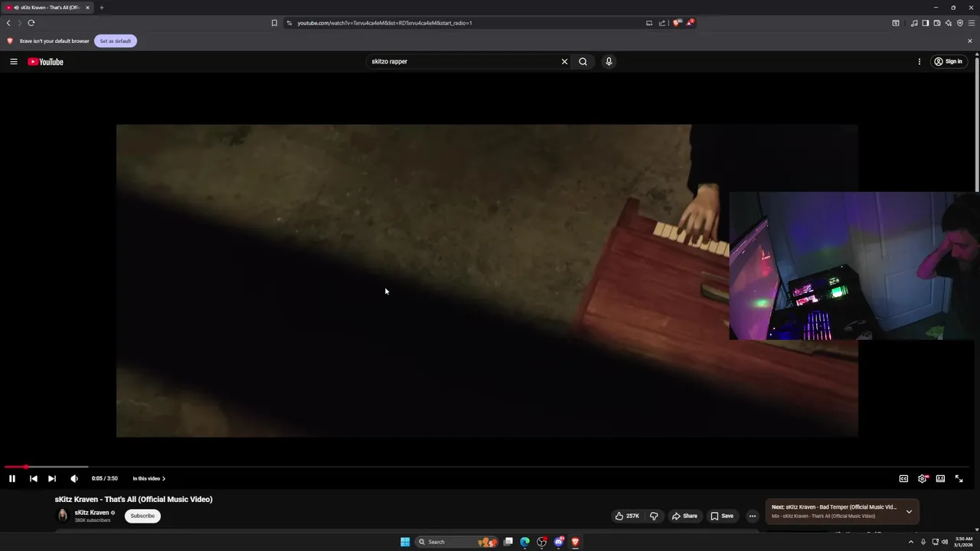Set Brave as default browser
Screen dimensions: 980x551
click(x=116, y=41)
